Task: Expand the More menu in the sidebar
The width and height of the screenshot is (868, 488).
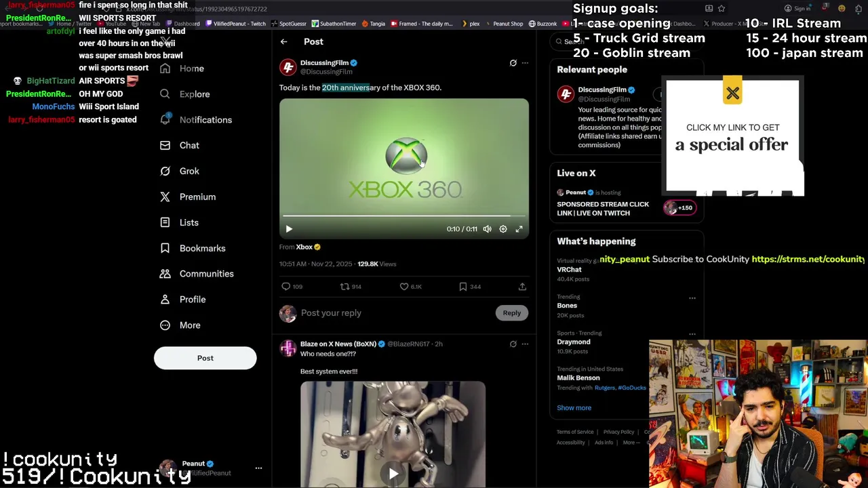Action: click(180, 325)
